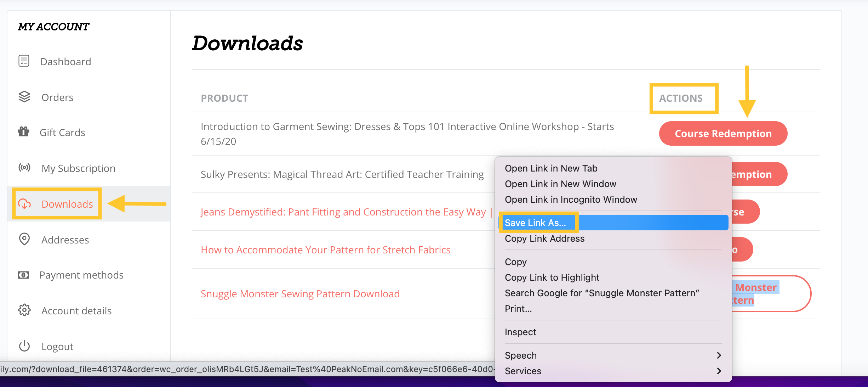Choose Inspect from context menu
The image size is (868, 387).
coord(613,332)
